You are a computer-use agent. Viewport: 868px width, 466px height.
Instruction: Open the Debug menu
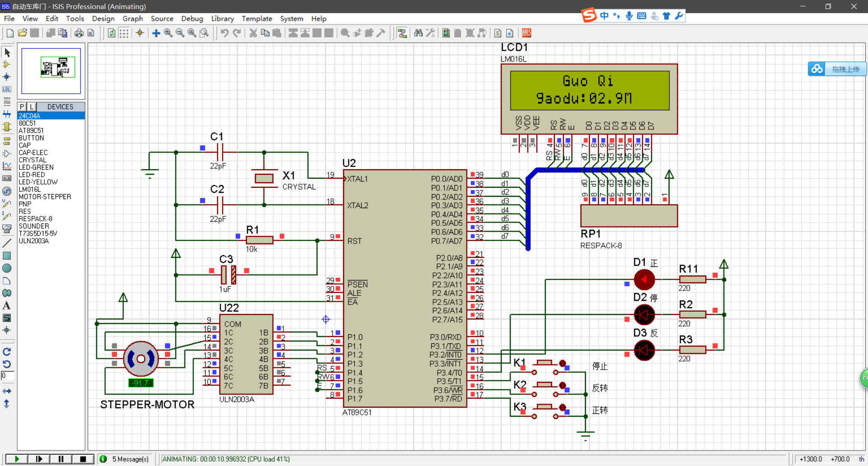click(x=192, y=19)
